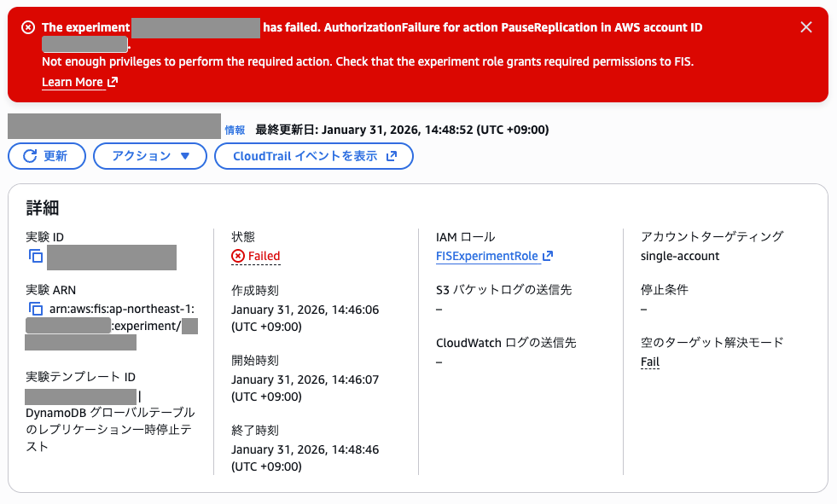Dismiss the AuthorizationFailure error banner
This screenshot has height=504, width=837.
[805, 26]
